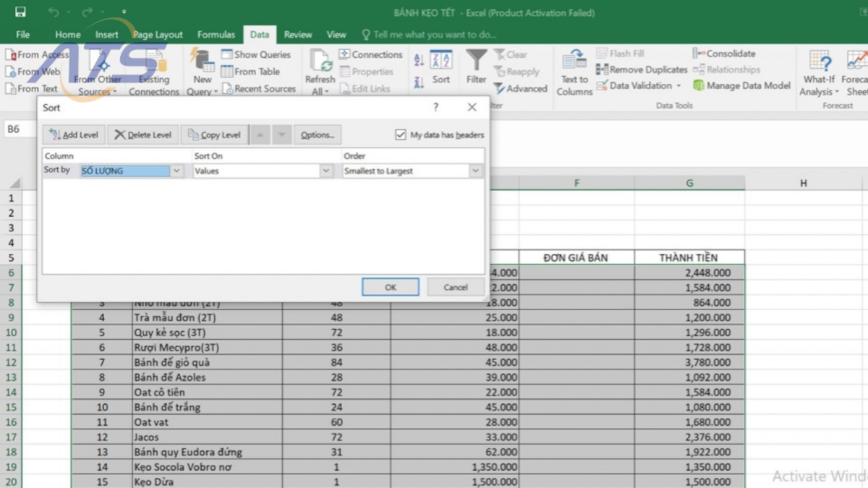Open the Review ribbon tab

(x=297, y=34)
